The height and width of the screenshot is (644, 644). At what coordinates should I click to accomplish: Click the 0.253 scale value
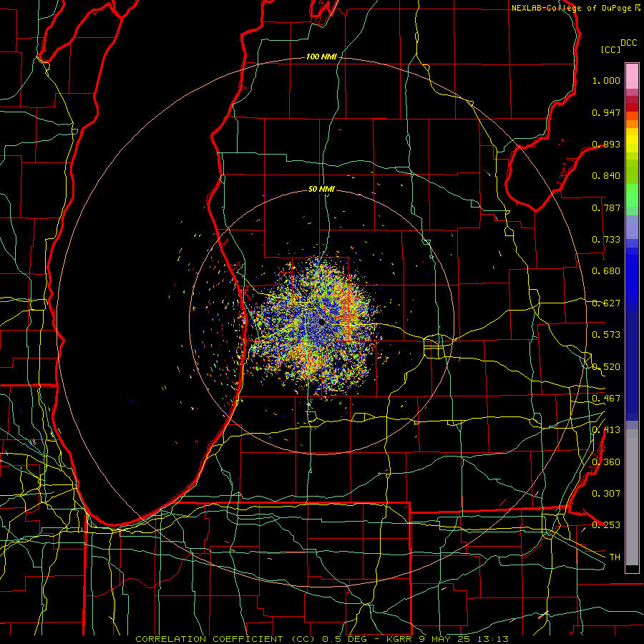(x=606, y=525)
